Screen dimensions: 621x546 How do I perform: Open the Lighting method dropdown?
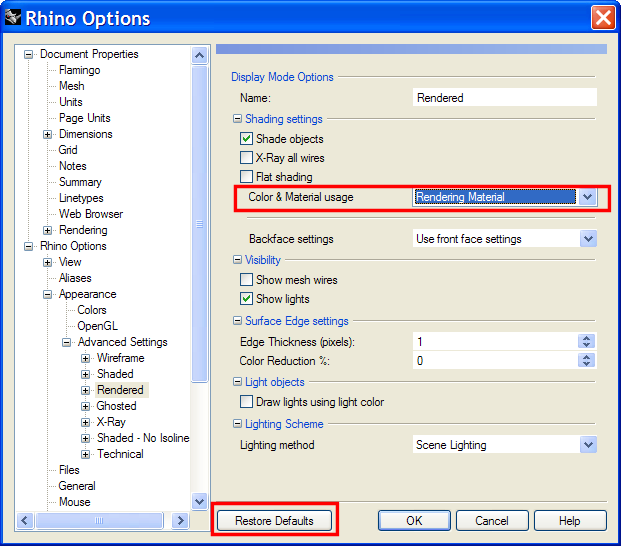pyautogui.click(x=588, y=445)
